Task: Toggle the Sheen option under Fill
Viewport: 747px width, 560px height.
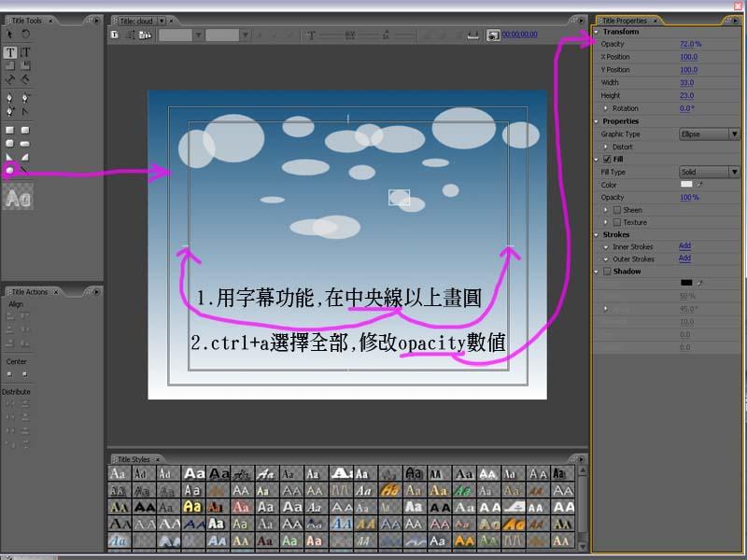Action: 616,210
